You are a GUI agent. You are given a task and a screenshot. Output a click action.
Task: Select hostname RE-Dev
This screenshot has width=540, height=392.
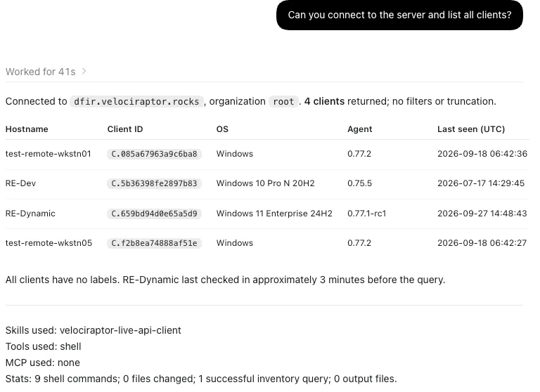(20, 183)
